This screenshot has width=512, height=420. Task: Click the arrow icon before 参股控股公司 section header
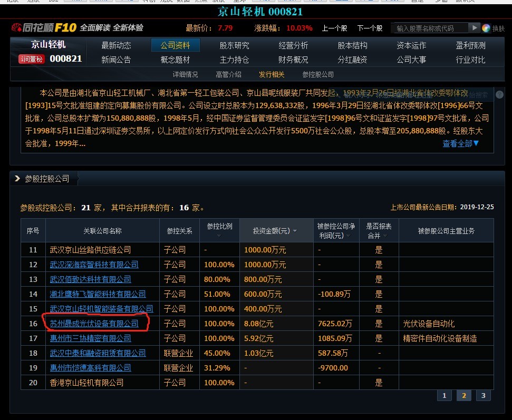coord(17,178)
